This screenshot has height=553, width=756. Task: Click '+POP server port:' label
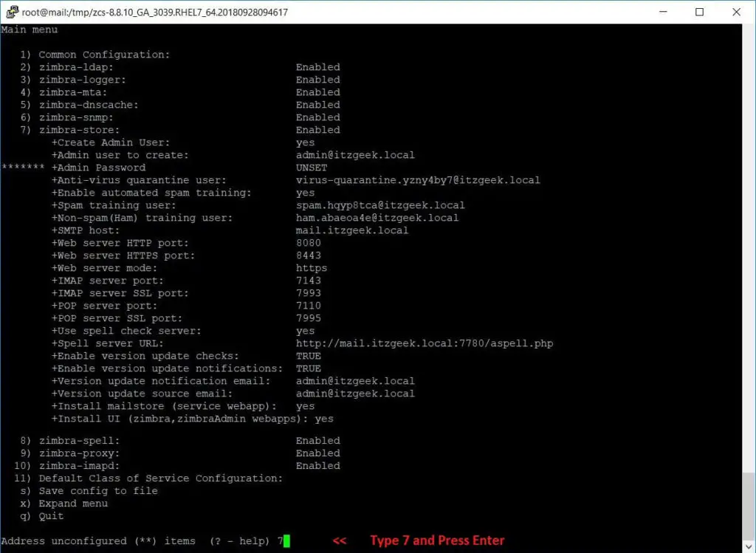[105, 305]
